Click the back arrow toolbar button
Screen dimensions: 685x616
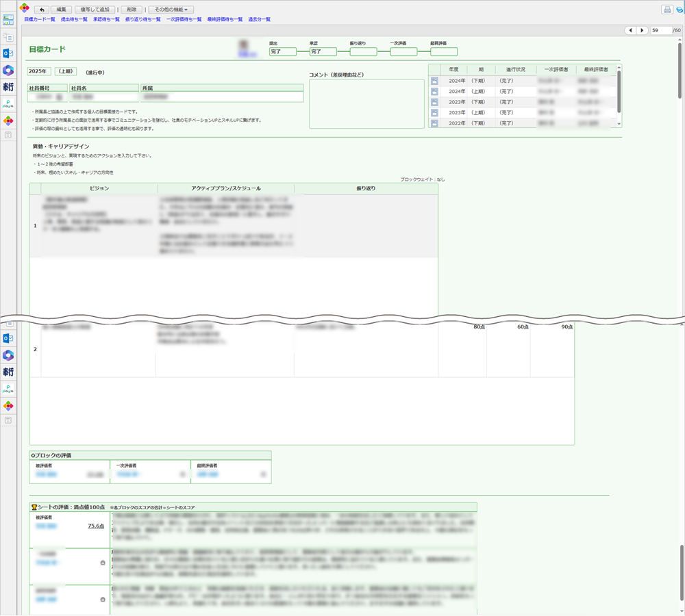point(42,10)
